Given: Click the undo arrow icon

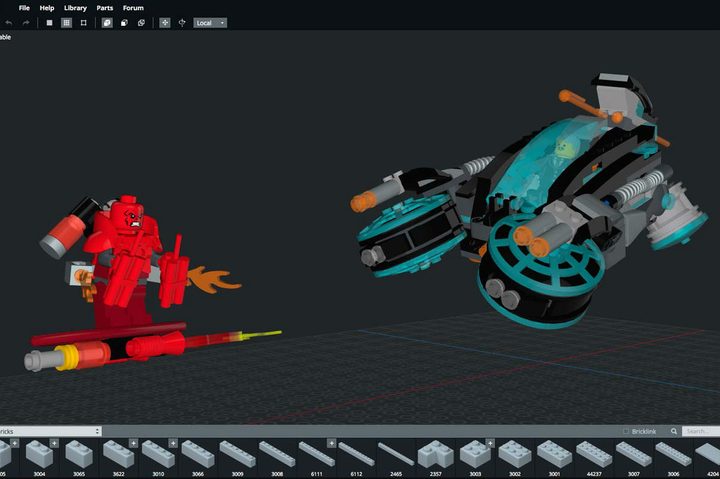Looking at the screenshot, I should [x=9, y=23].
